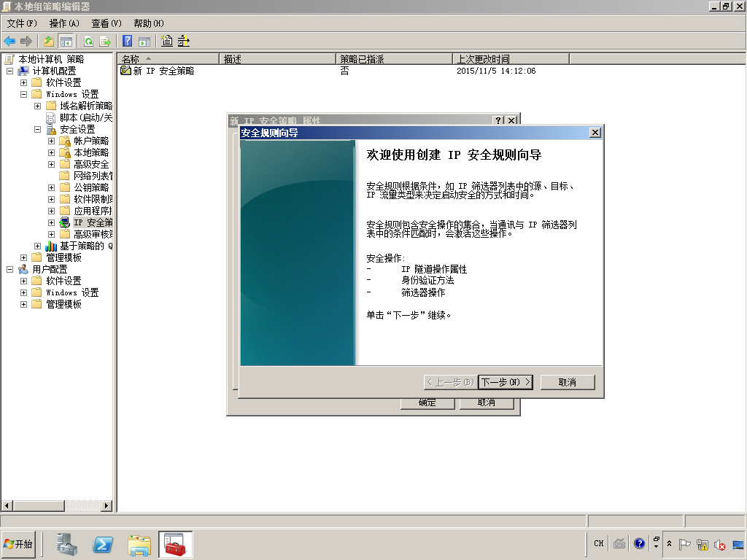Screen dimensions: 747x560
Task: Click the 新 IP 安全策略 policy row icon
Action: click(125, 71)
